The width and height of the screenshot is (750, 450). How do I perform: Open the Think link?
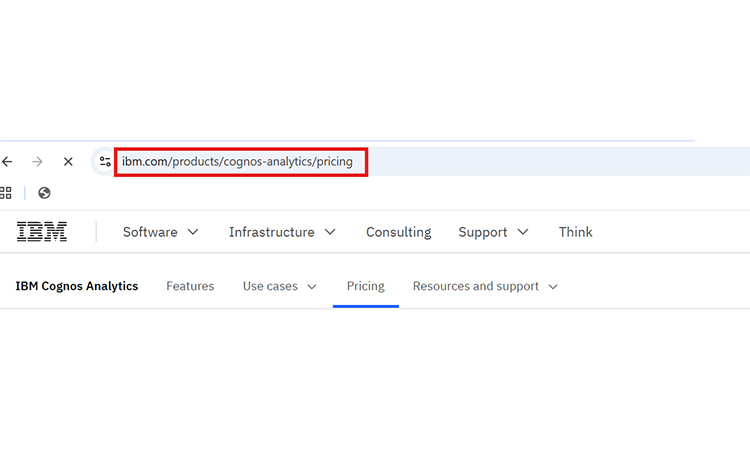(575, 232)
